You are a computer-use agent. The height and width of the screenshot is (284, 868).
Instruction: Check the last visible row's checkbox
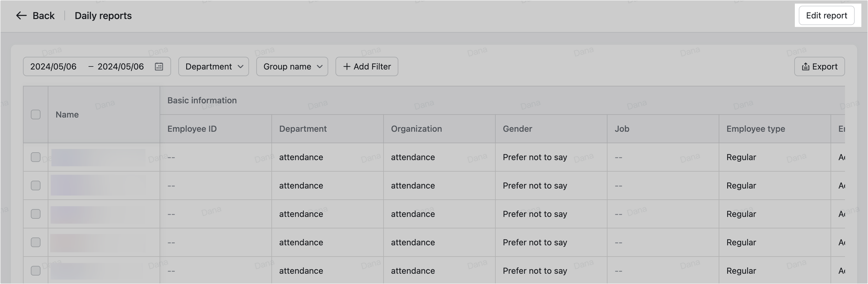click(35, 270)
